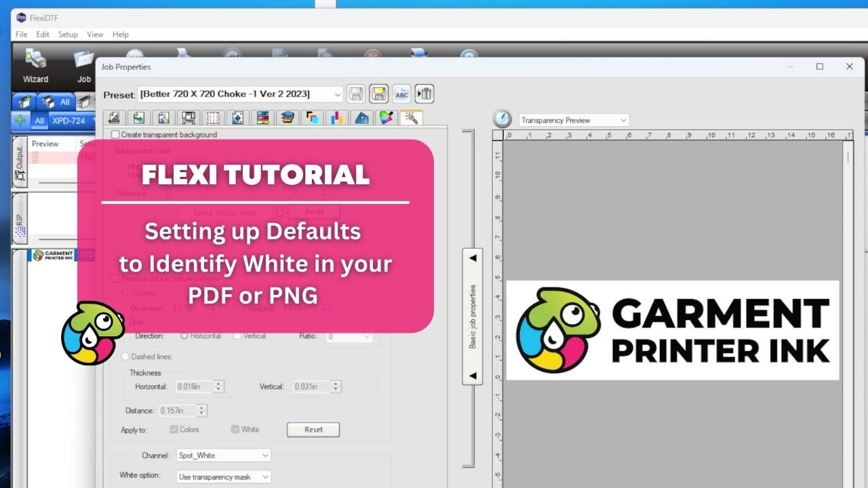Viewport: 868px width, 488px height.
Task: Open the View menu
Action: coord(95,35)
